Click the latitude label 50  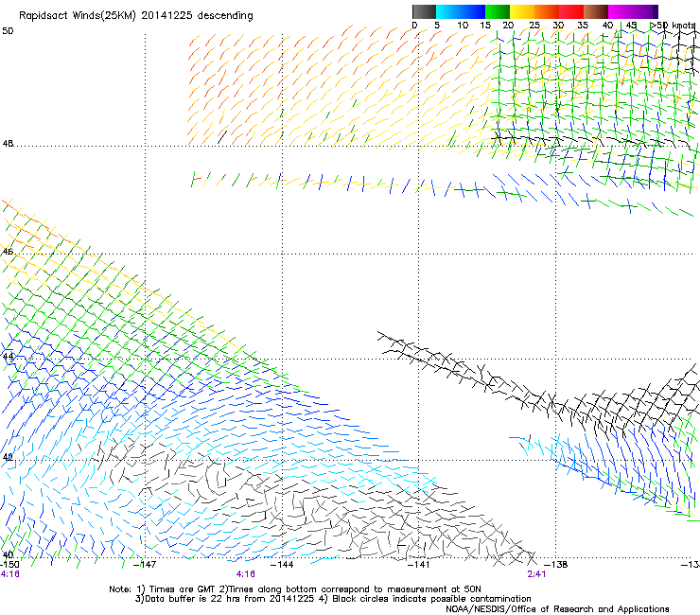[x=8, y=31]
